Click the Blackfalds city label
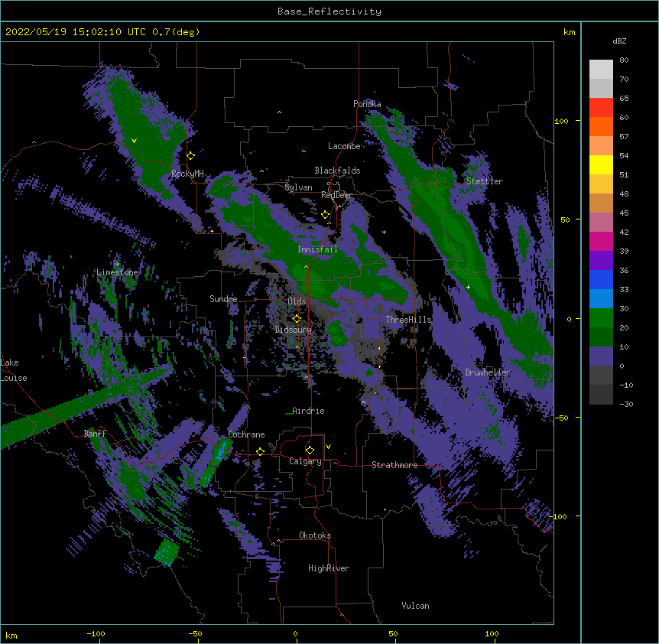The height and width of the screenshot is (644, 659). (337, 171)
